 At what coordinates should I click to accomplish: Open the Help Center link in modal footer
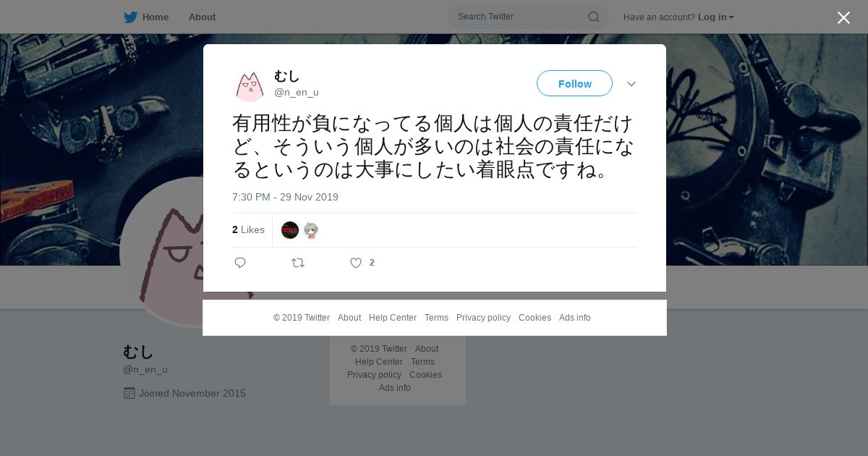coord(393,318)
